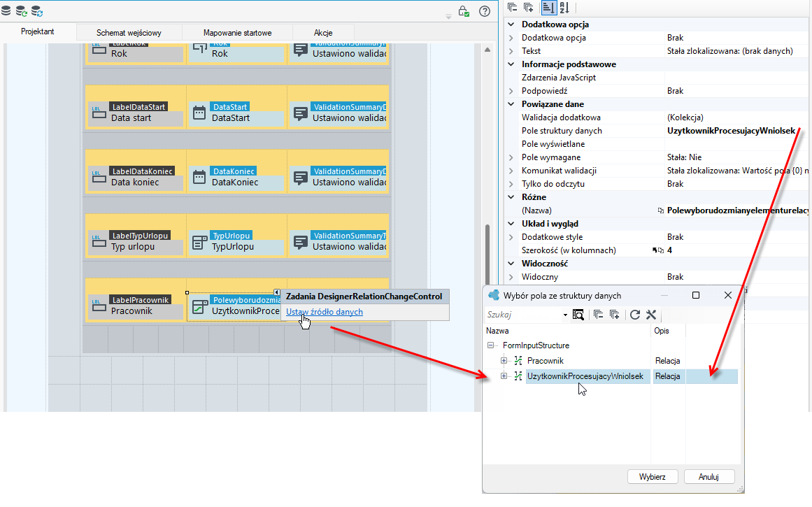The height and width of the screenshot is (507, 812).
Task: Expand all tree nodes in the field picker dialog
Action: coord(615,315)
